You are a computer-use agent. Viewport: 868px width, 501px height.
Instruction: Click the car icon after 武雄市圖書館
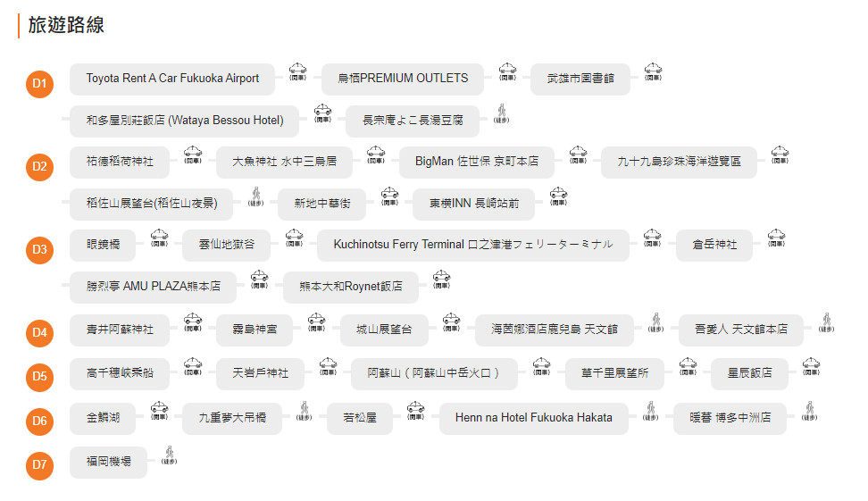coord(653,71)
